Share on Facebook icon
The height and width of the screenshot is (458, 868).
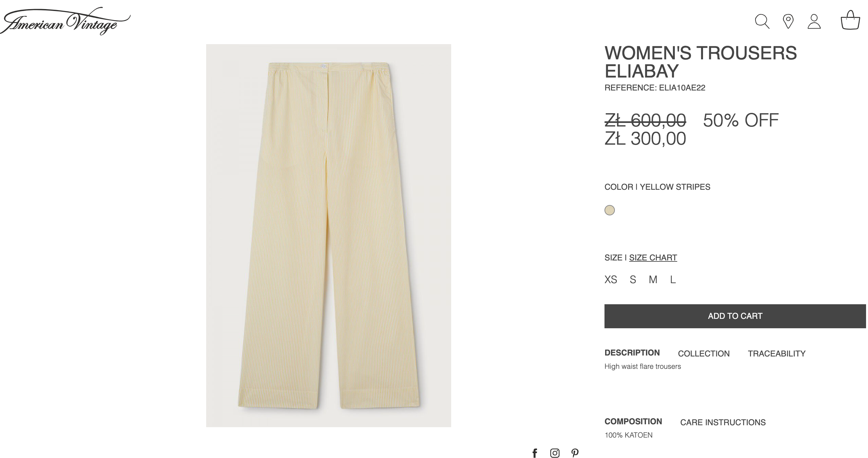(x=535, y=453)
